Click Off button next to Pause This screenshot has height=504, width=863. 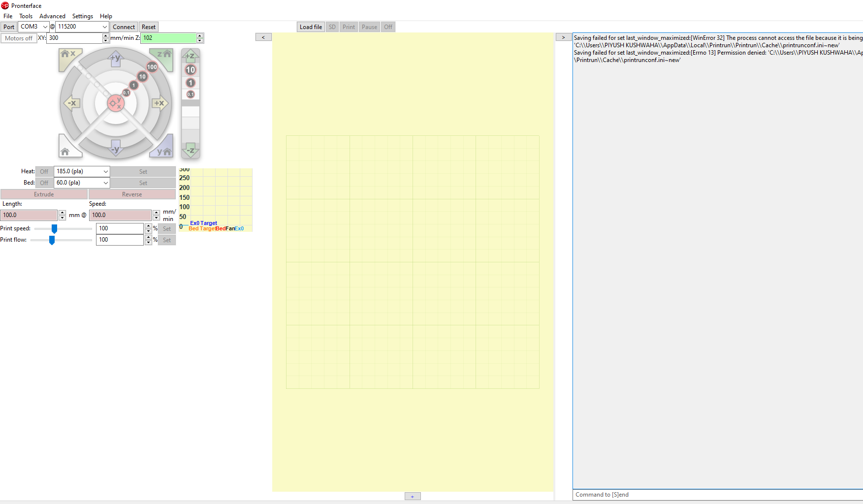click(x=388, y=27)
